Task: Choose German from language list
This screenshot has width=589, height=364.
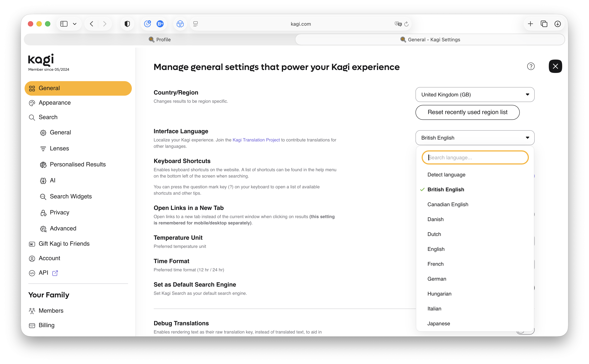Action: [x=475, y=279]
